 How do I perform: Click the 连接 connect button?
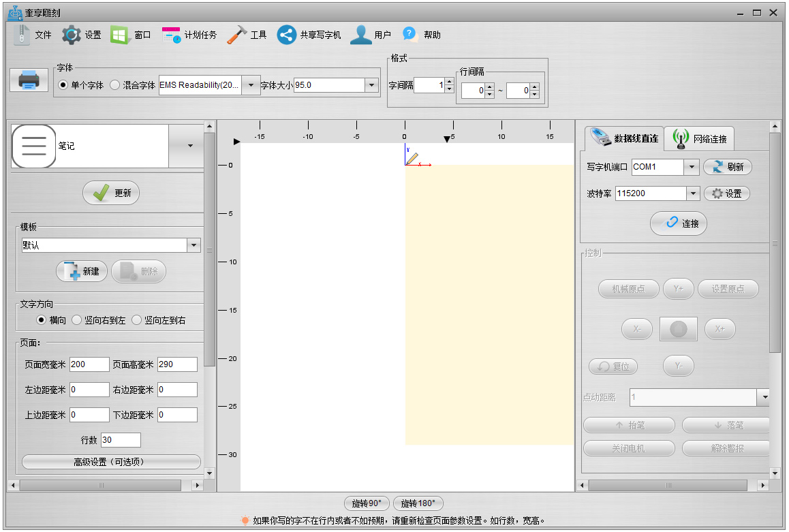[679, 223]
